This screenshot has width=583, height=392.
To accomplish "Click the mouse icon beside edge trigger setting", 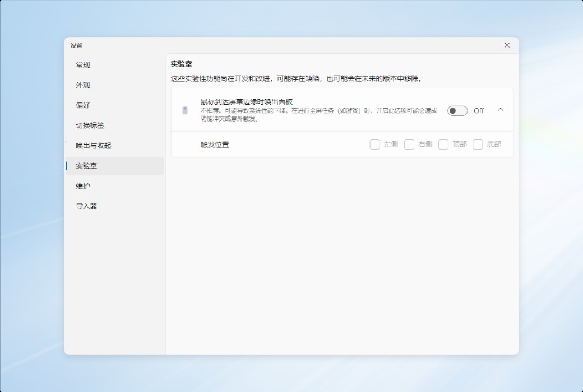I will tap(185, 110).
